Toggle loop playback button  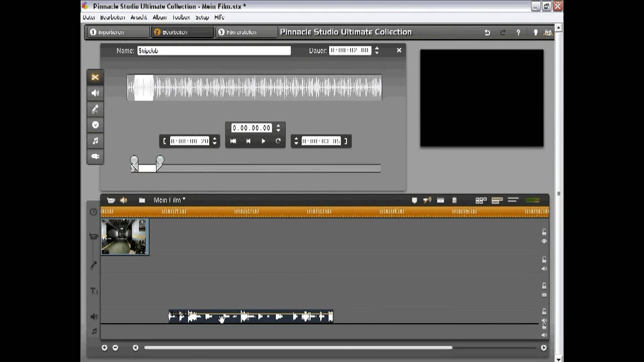(278, 141)
